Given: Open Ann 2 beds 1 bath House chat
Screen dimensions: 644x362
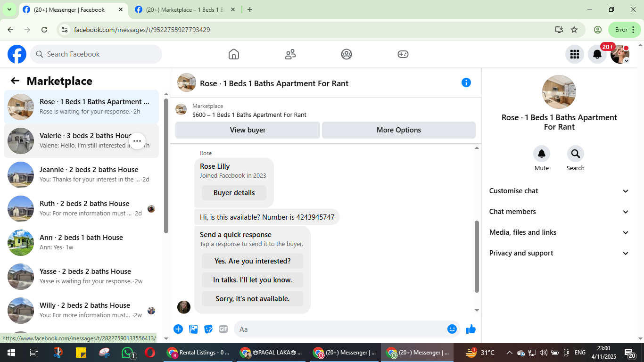Looking at the screenshot, I should click(x=81, y=243).
